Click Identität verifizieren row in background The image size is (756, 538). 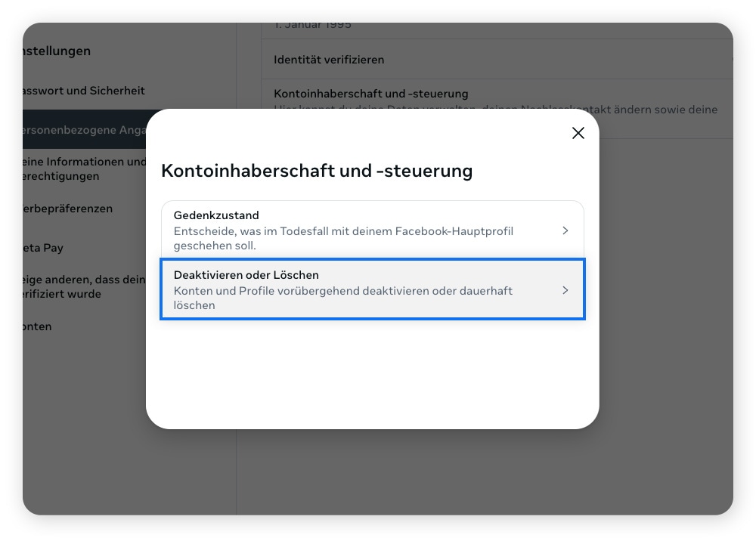coord(497,60)
